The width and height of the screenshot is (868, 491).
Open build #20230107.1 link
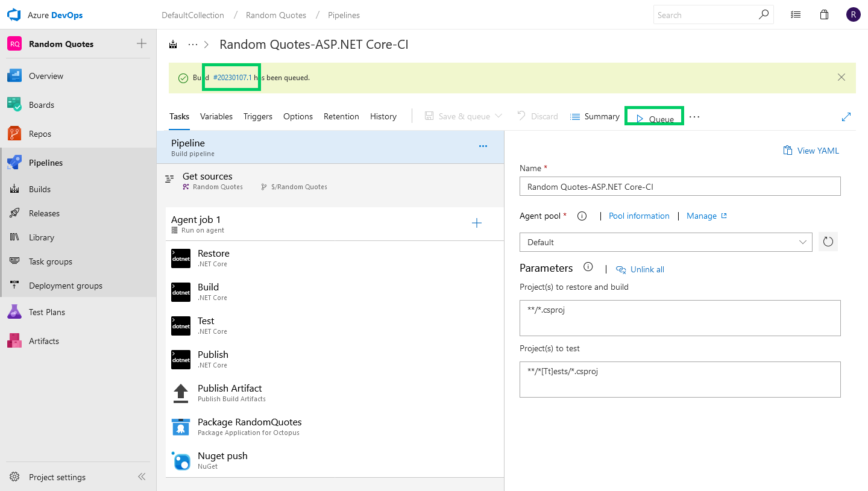tap(232, 78)
